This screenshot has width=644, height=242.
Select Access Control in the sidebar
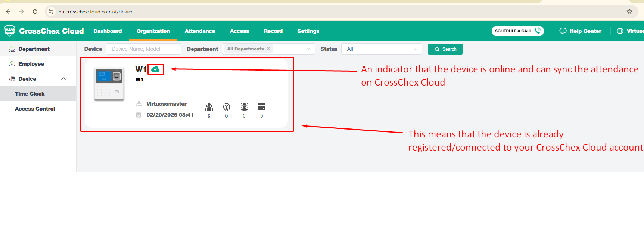tap(35, 109)
